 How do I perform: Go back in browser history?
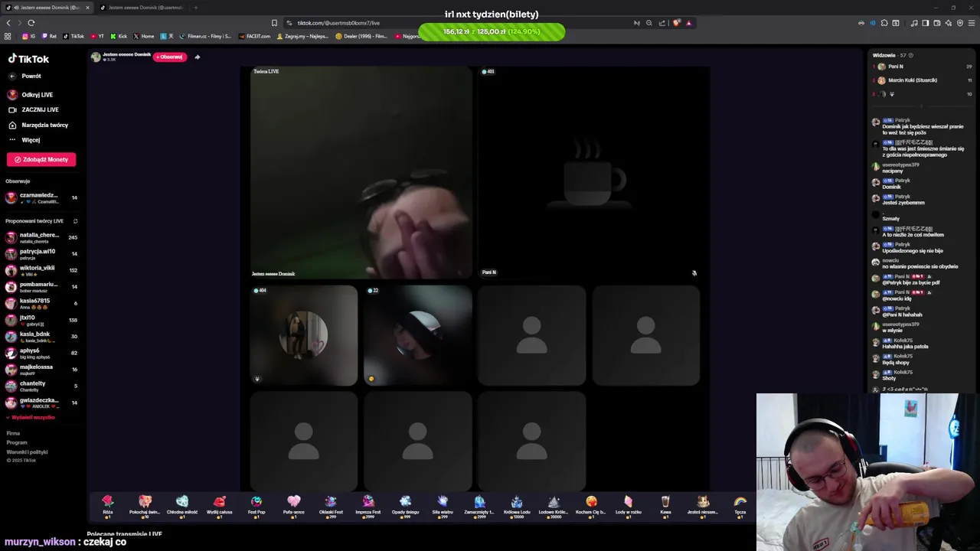8,23
